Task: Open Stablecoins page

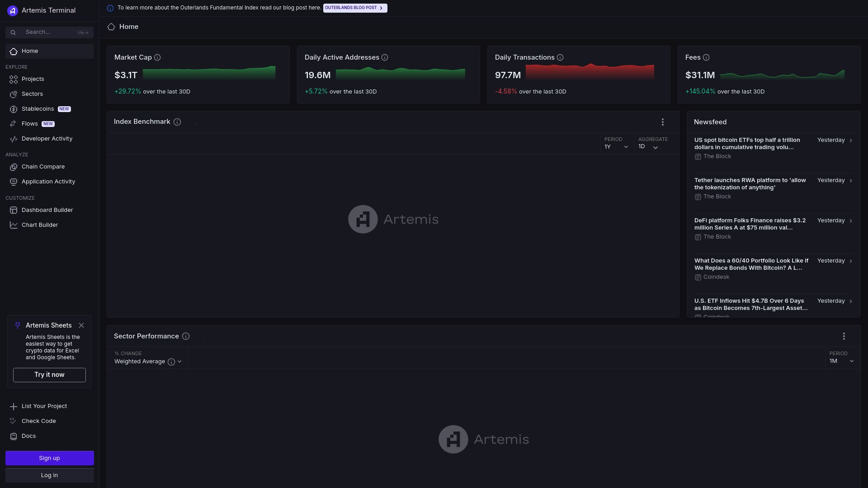Action: [49, 109]
